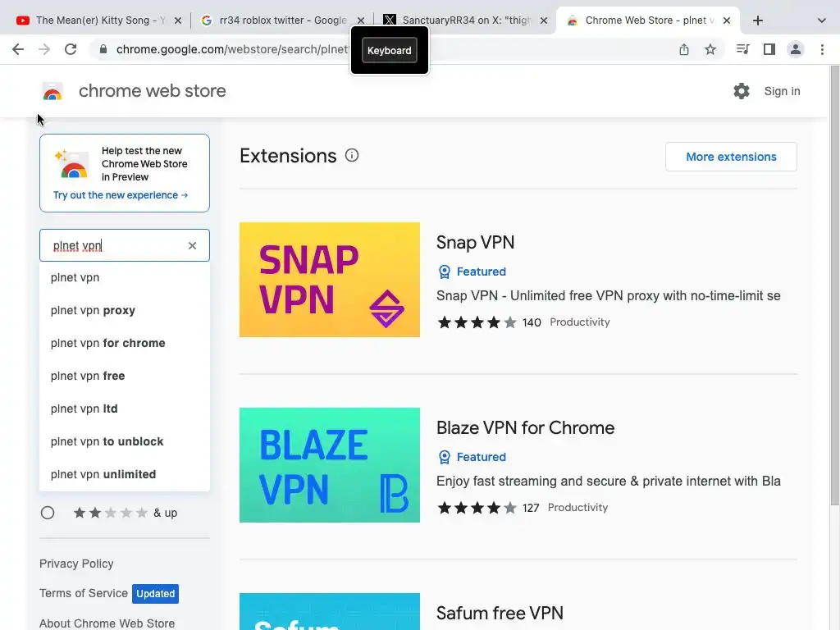Click the Updated badge near Terms
The image size is (840, 630).
[x=155, y=594]
